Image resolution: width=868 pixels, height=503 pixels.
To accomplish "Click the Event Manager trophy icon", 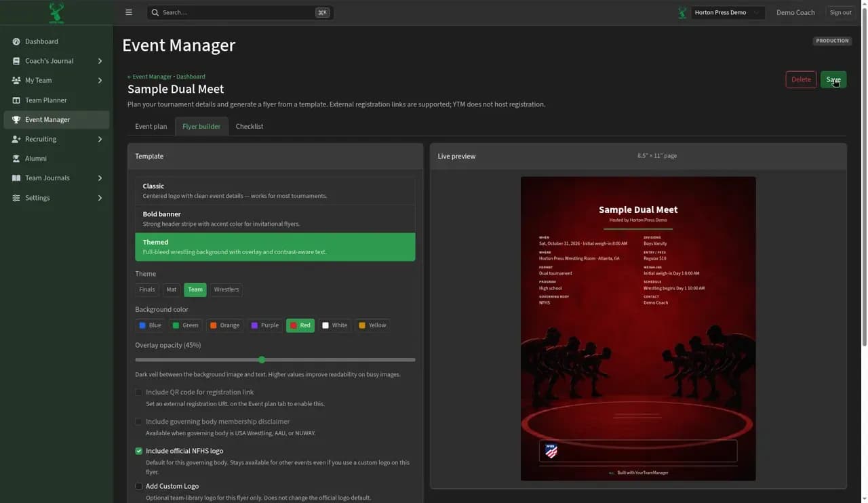I will point(16,120).
